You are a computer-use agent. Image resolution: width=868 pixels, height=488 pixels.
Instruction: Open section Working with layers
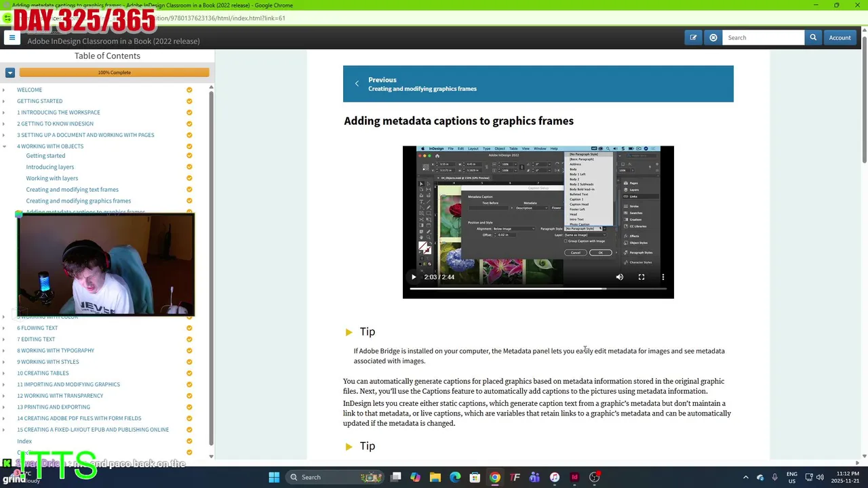52,178
